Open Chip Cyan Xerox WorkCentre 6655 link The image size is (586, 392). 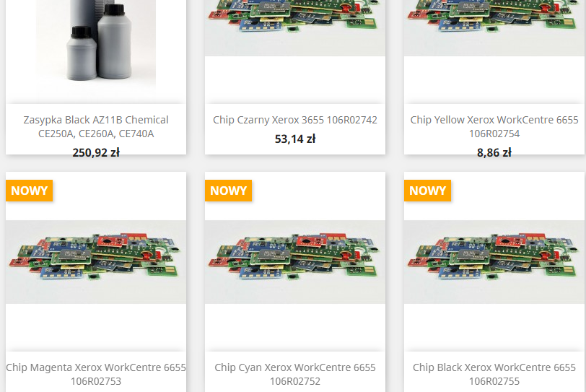pyautogui.click(x=295, y=374)
